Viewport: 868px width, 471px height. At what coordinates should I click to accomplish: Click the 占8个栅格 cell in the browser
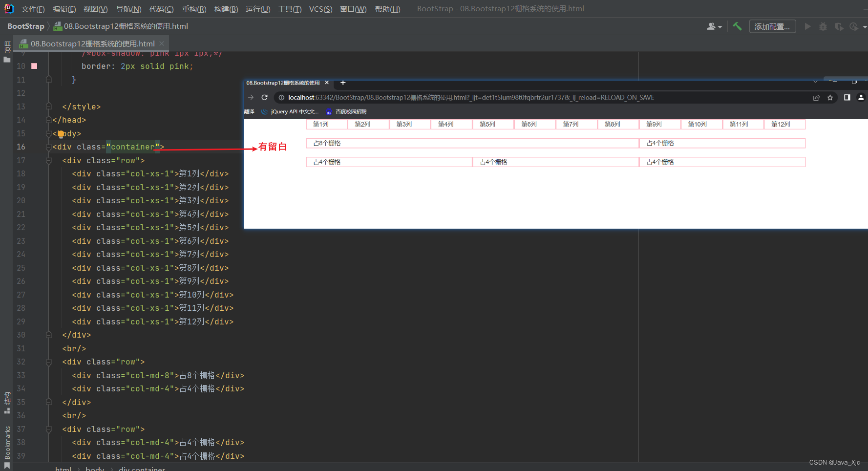pos(472,143)
